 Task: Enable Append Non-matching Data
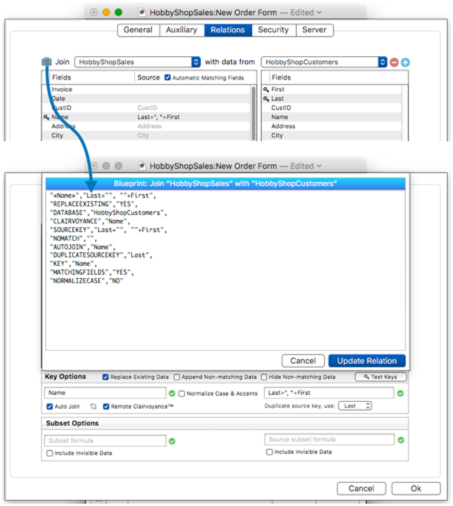point(177,377)
